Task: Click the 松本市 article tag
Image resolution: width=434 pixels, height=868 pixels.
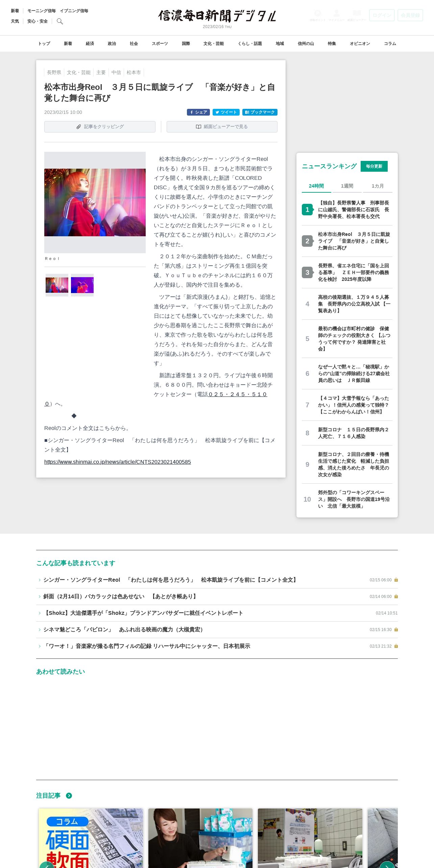Action: click(x=134, y=72)
